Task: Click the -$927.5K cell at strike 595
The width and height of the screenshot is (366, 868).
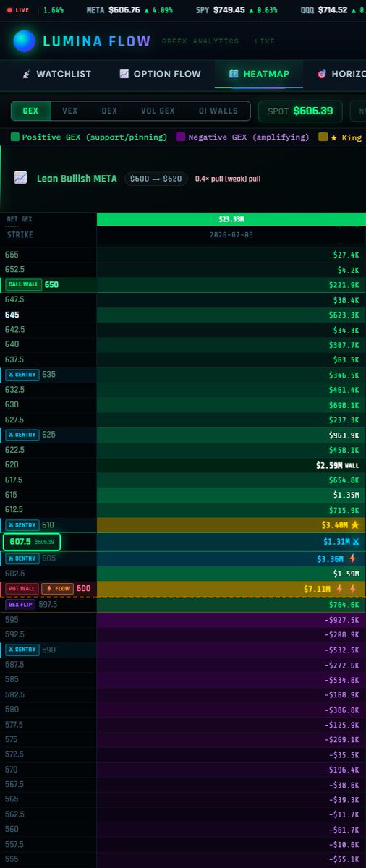Action: (x=231, y=620)
